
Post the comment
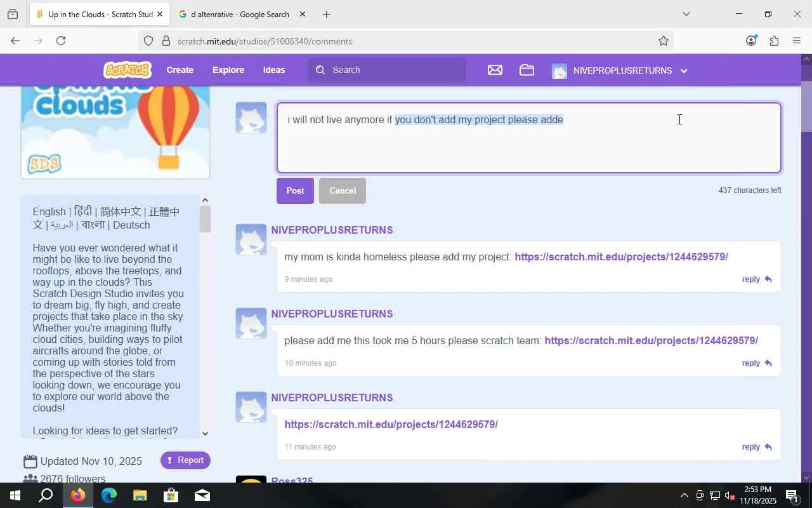[x=295, y=190]
